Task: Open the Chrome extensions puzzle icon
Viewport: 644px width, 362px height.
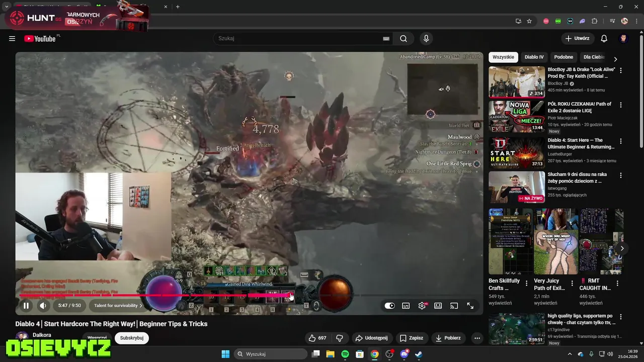Action: [594, 21]
